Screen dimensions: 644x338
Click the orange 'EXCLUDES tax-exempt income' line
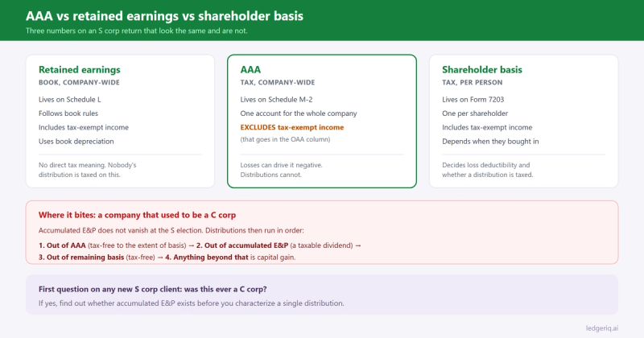pyautogui.click(x=292, y=127)
